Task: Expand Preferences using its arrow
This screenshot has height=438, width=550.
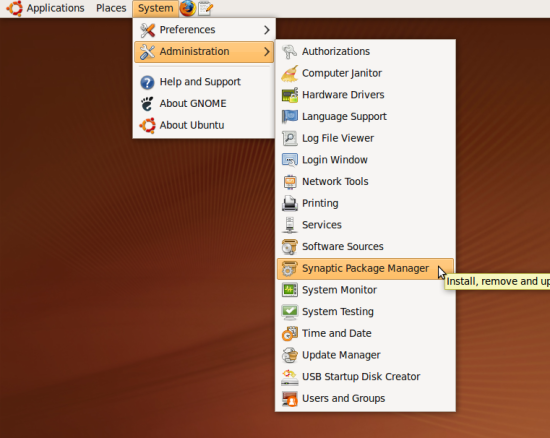Action: [267, 30]
